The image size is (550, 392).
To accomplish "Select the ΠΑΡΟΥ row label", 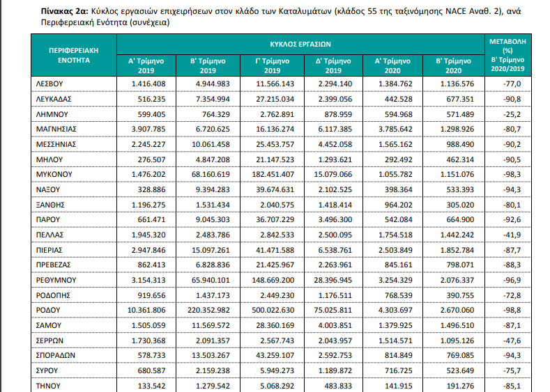I will 48,219.
